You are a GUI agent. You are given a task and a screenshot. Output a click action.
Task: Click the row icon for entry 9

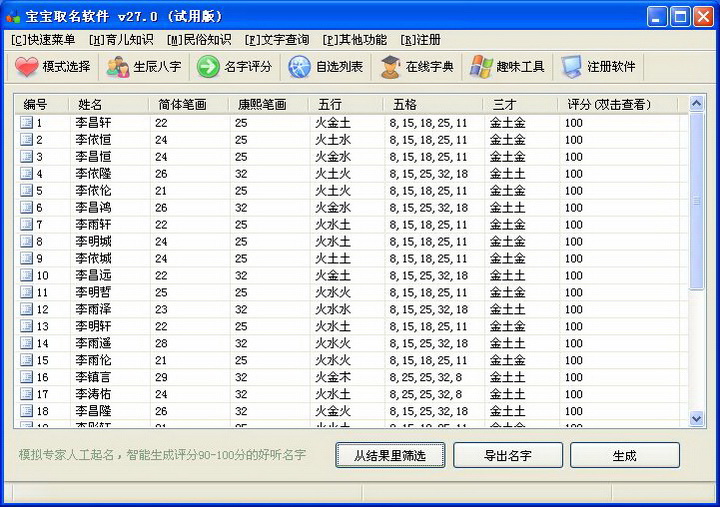[27, 259]
